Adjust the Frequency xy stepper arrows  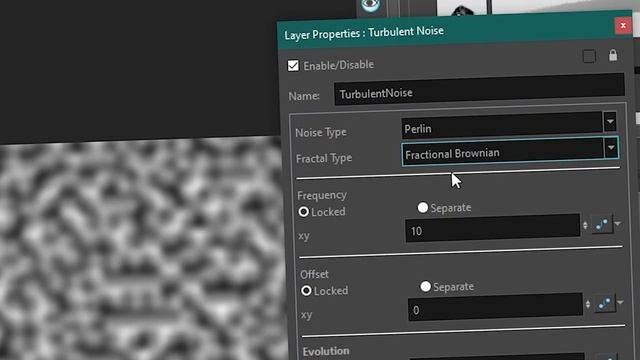coord(585,225)
